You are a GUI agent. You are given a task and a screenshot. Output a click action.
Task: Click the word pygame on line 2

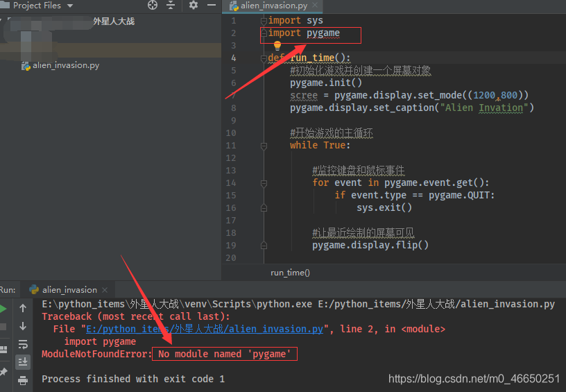coord(323,33)
